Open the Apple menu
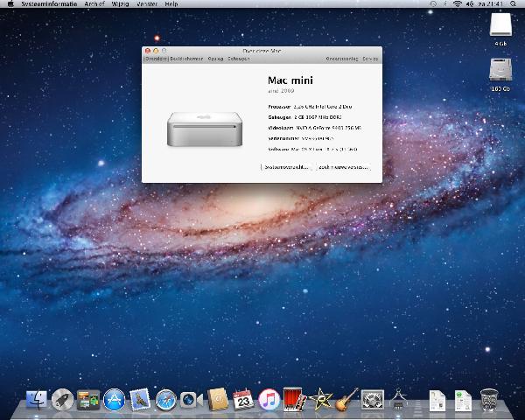 (10, 3)
